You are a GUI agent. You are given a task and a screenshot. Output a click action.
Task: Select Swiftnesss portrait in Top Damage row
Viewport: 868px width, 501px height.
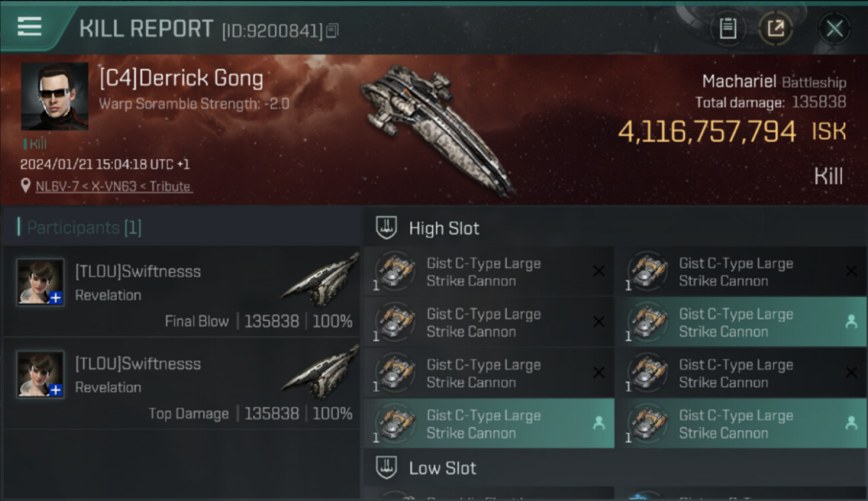point(41,374)
